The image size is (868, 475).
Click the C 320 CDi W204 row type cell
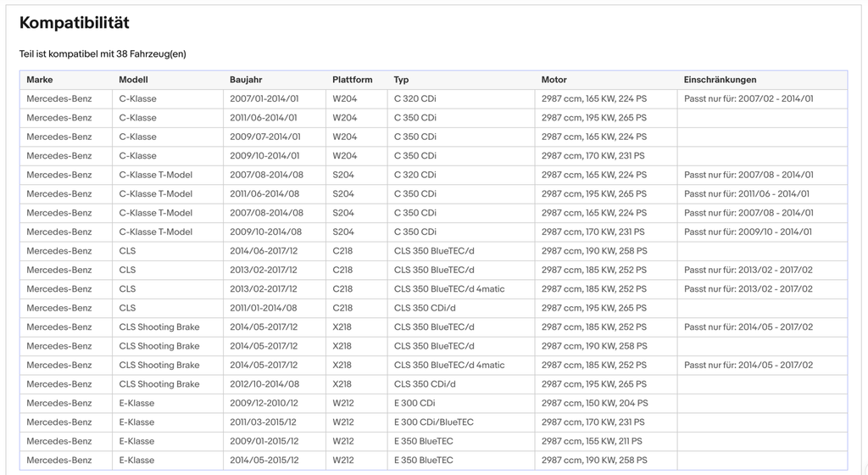click(415, 98)
